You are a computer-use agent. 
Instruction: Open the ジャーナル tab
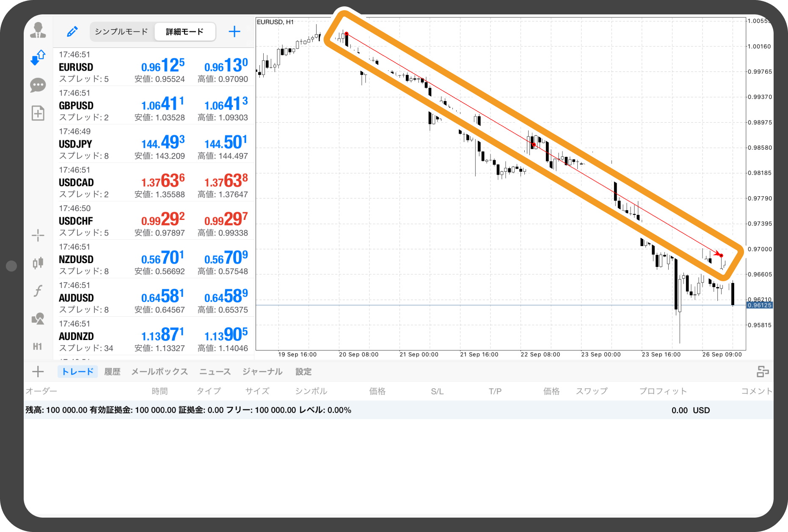pos(262,372)
